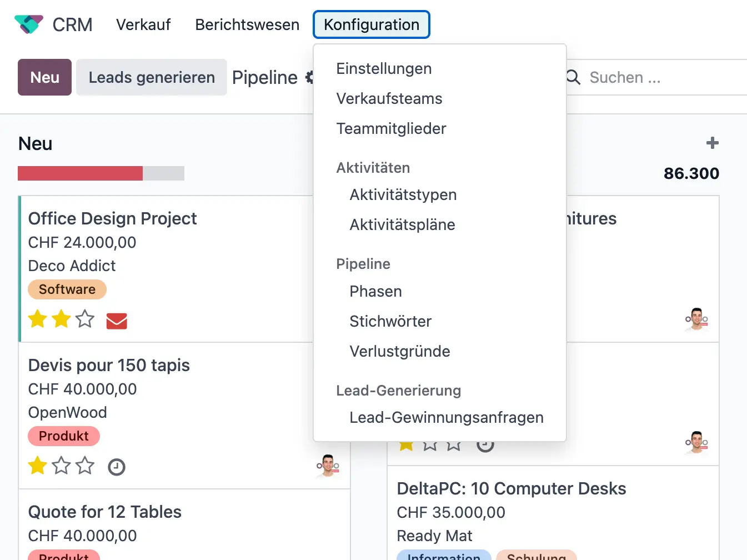747x560 pixels.
Task: Select Verlustgründe under Pipeline section
Action: click(399, 351)
